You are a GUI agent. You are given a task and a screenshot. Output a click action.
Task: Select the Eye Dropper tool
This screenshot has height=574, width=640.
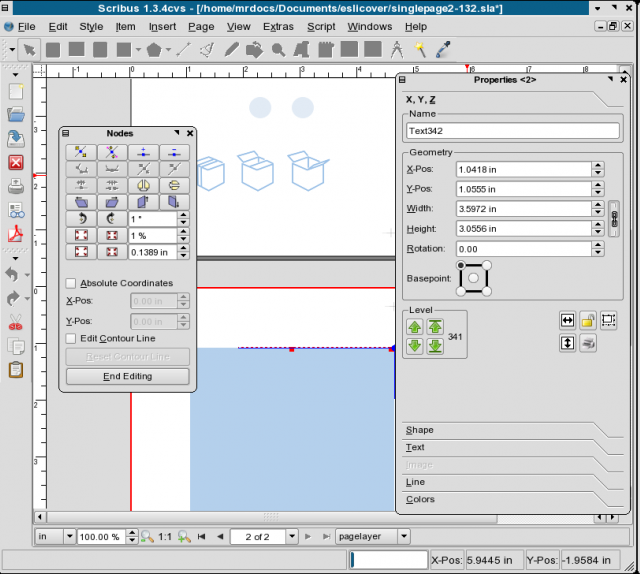pos(442,48)
